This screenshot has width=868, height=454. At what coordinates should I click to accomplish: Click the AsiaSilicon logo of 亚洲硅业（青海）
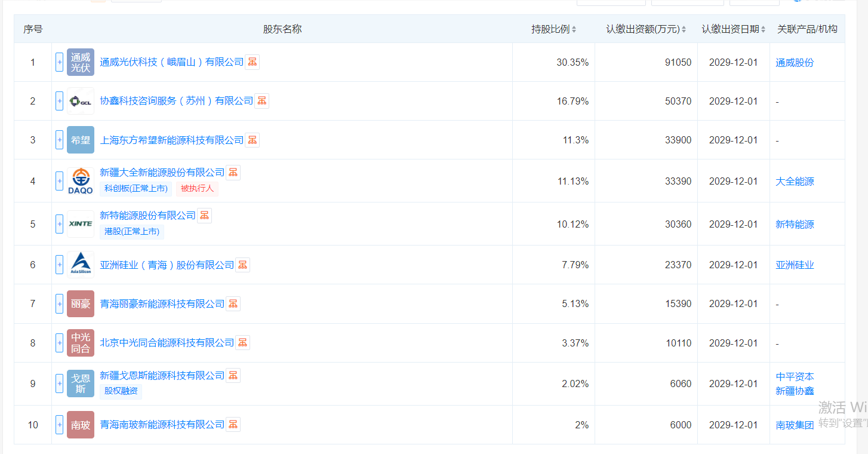80,264
